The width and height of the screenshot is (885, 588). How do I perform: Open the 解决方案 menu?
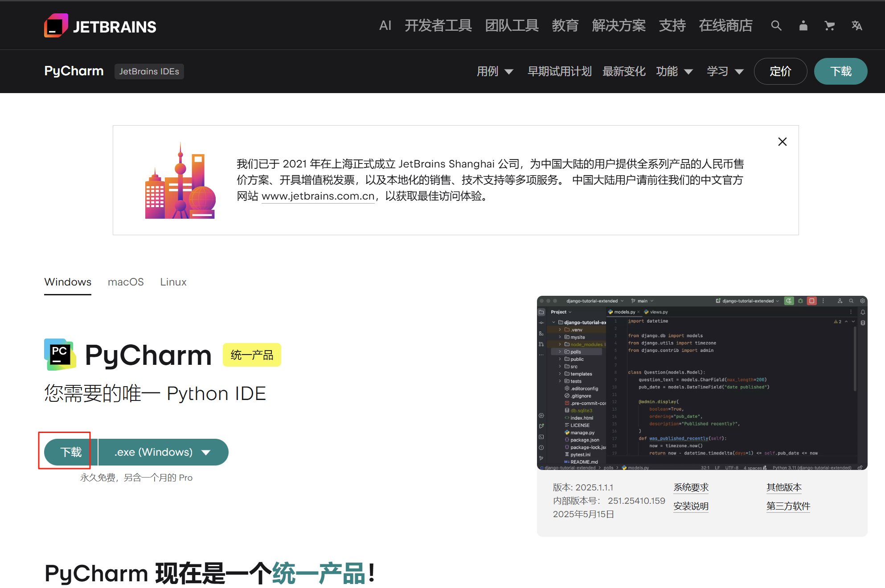click(619, 25)
